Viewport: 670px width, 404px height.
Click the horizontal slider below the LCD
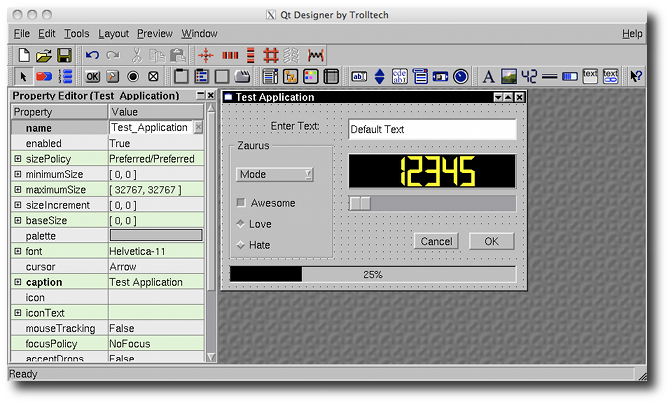pos(432,203)
